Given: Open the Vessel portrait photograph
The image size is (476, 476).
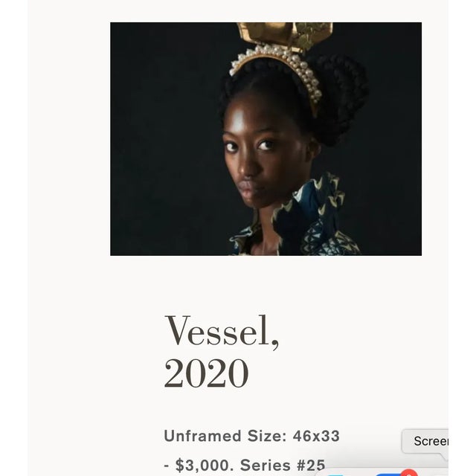Looking at the screenshot, I should point(266,139).
